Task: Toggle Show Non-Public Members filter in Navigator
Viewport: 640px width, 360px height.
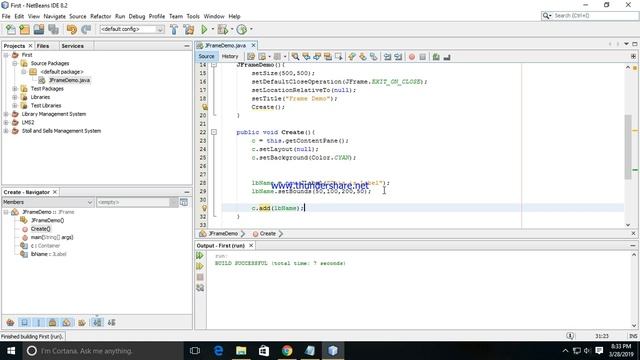Action: [53, 322]
